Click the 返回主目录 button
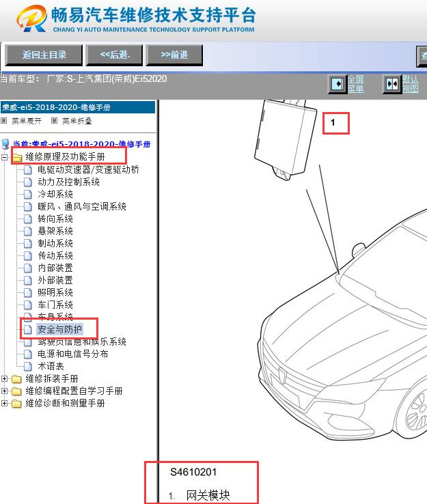The width and height of the screenshot is (427, 504). [44, 55]
